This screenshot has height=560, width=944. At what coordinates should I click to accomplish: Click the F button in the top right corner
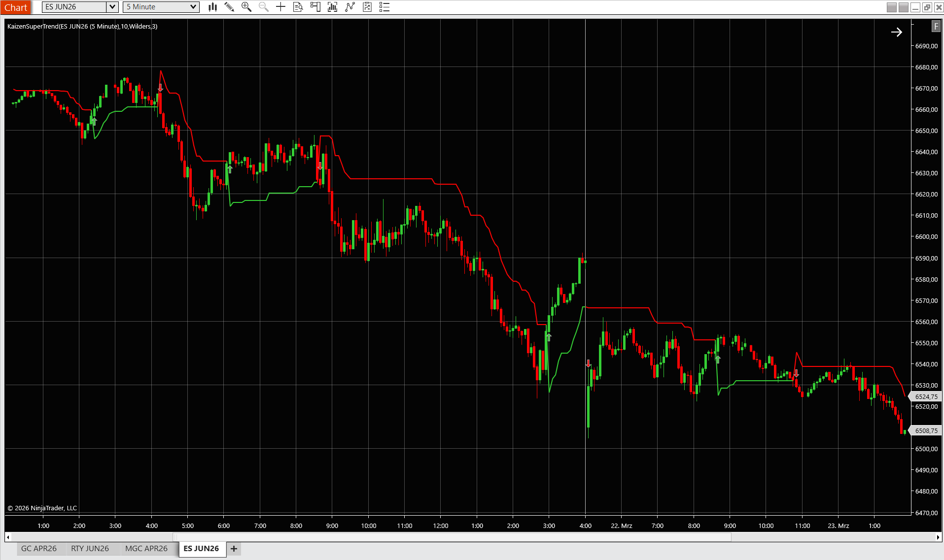point(936,26)
